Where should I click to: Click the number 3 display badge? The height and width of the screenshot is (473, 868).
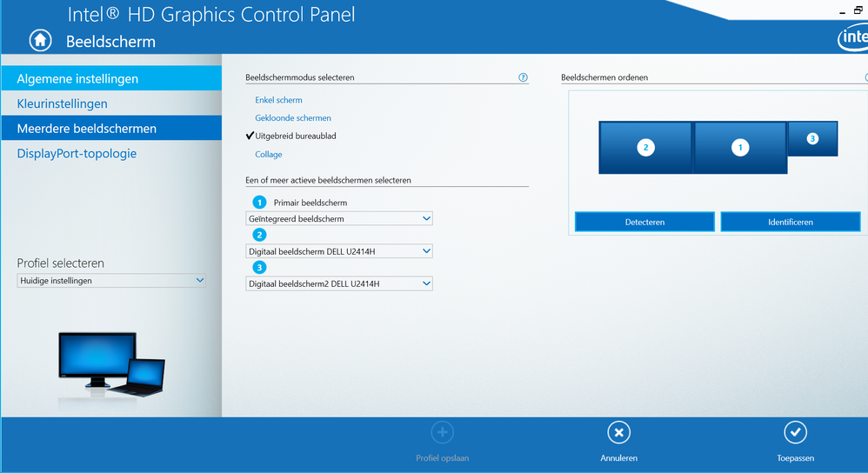[259, 267]
